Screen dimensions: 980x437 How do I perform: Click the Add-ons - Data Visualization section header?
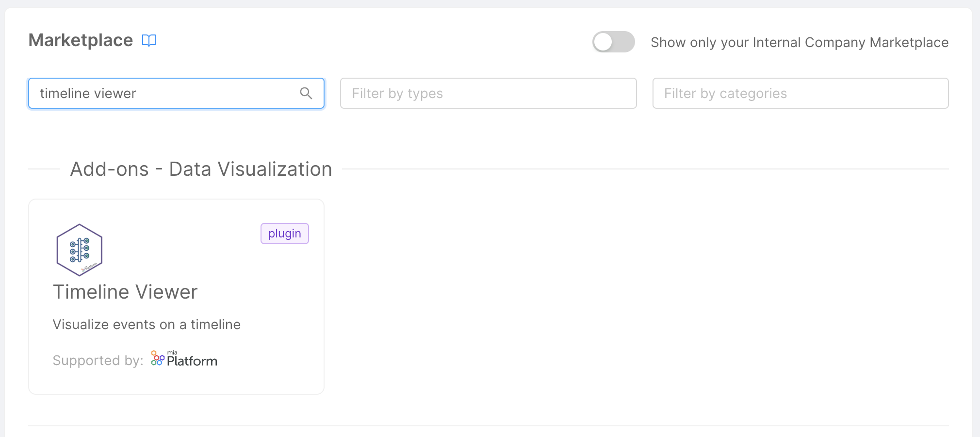pyautogui.click(x=201, y=168)
